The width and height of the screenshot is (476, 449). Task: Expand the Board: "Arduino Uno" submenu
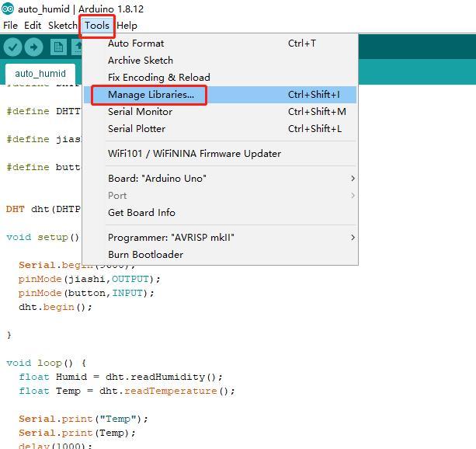click(x=220, y=179)
